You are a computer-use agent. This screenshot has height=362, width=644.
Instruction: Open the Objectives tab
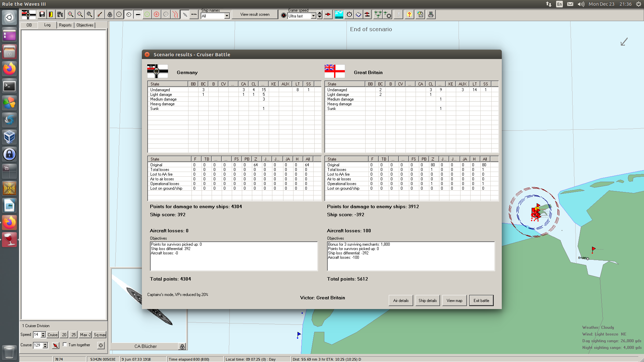[x=85, y=25]
